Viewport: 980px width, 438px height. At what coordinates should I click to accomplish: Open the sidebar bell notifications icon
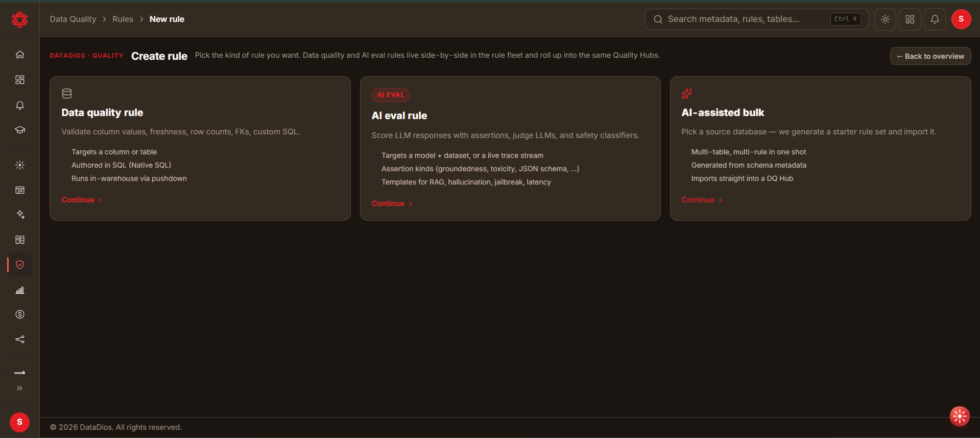pyautogui.click(x=20, y=105)
